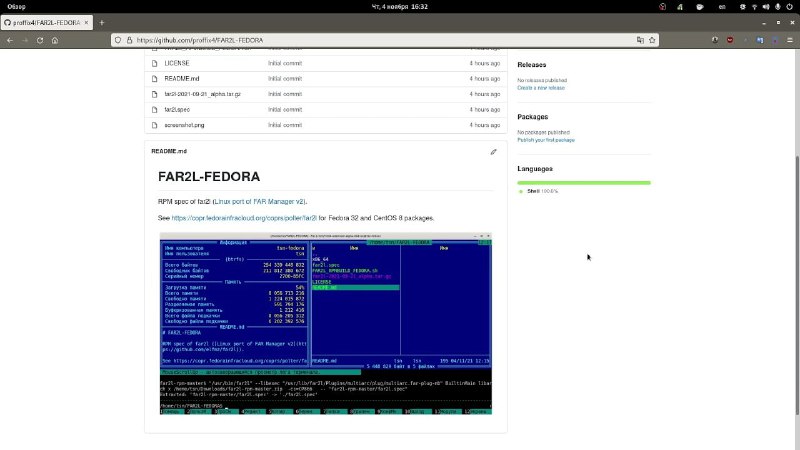This screenshot has height=450, width=800.
Task: Click the file icon beside LICENSE
Action: (155, 63)
